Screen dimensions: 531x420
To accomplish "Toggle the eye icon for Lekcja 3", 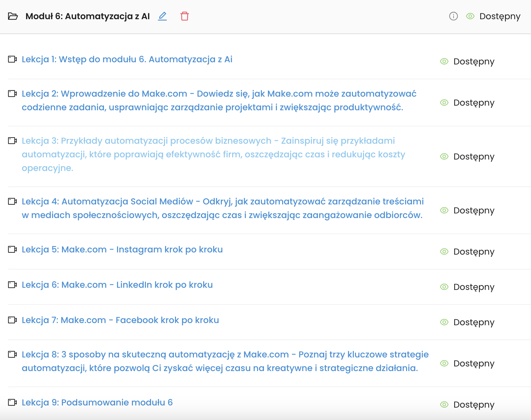I will [x=444, y=156].
